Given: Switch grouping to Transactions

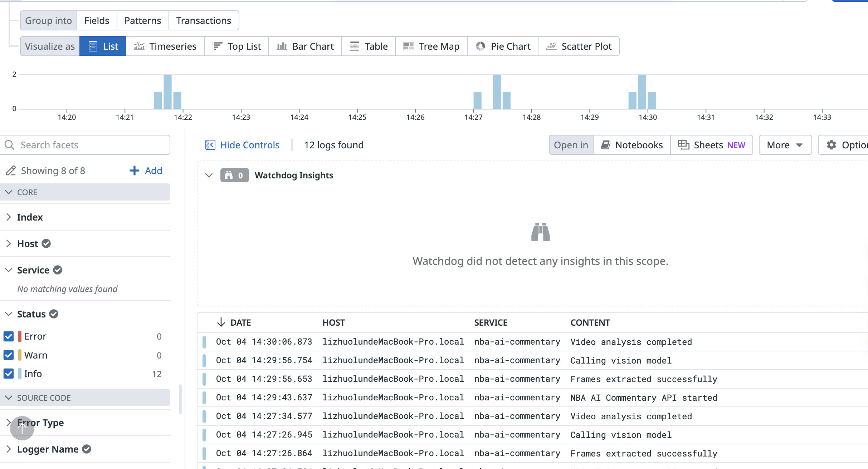Looking at the screenshot, I should (203, 20).
